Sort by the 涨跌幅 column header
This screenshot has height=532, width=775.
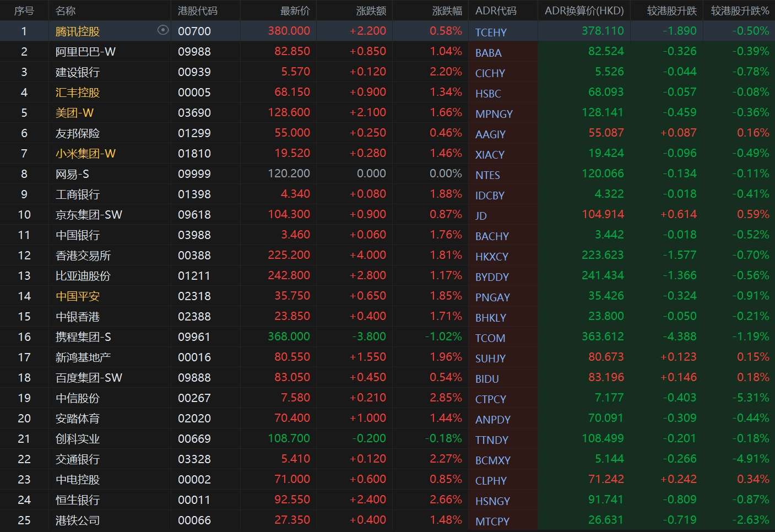447,10
